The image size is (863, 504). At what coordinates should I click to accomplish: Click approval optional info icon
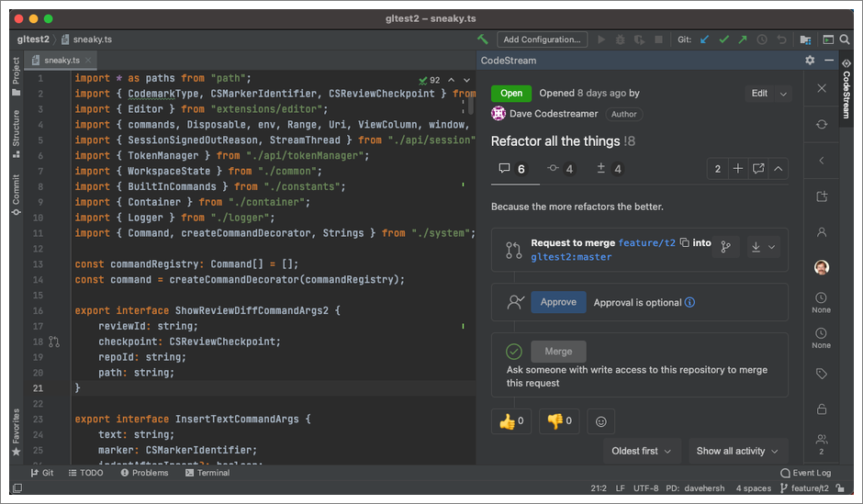(689, 302)
